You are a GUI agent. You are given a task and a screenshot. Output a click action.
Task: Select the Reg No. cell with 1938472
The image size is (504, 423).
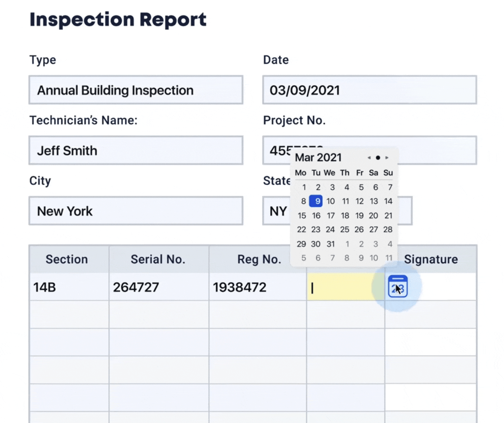point(258,287)
